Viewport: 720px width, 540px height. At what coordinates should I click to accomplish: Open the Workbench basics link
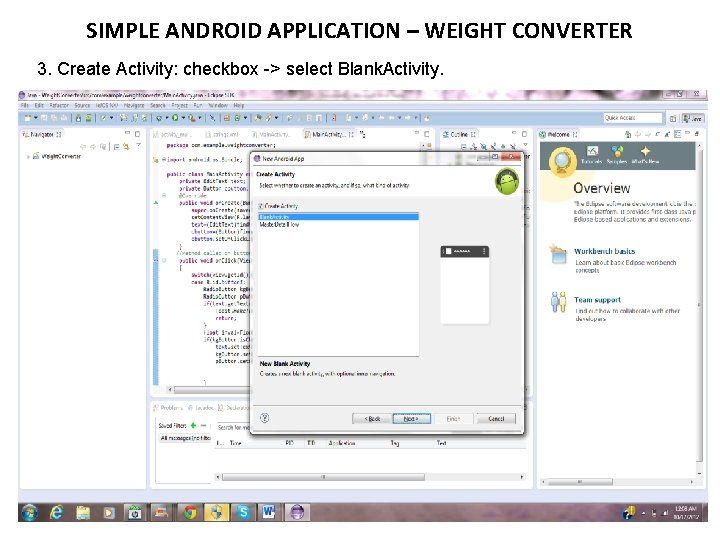pyautogui.click(x=604, y=251)
